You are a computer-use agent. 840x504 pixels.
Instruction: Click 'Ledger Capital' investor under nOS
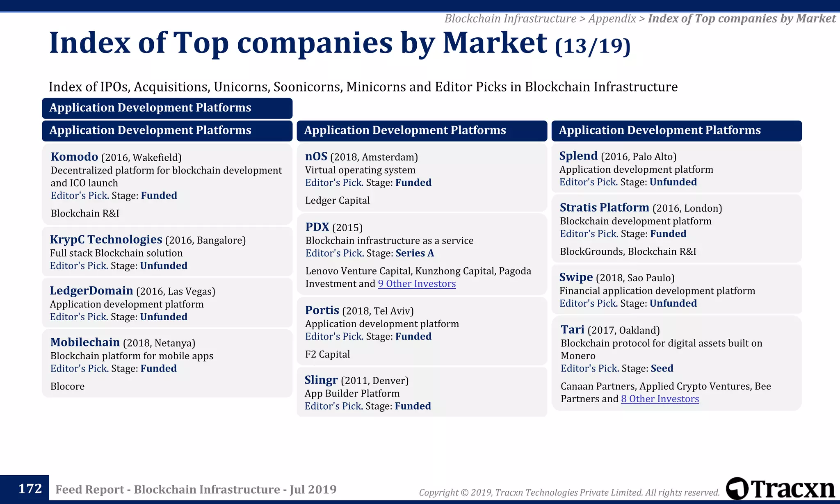[x=337, y=200]
